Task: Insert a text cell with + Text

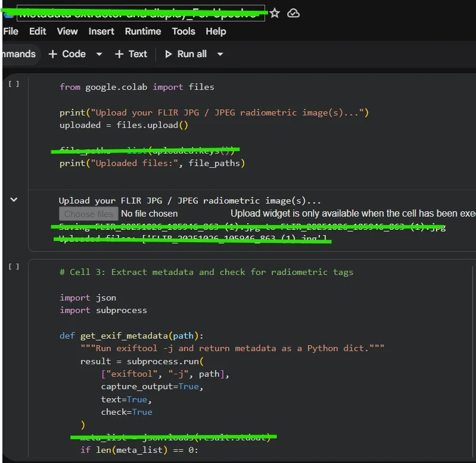Action: [130, 54]
